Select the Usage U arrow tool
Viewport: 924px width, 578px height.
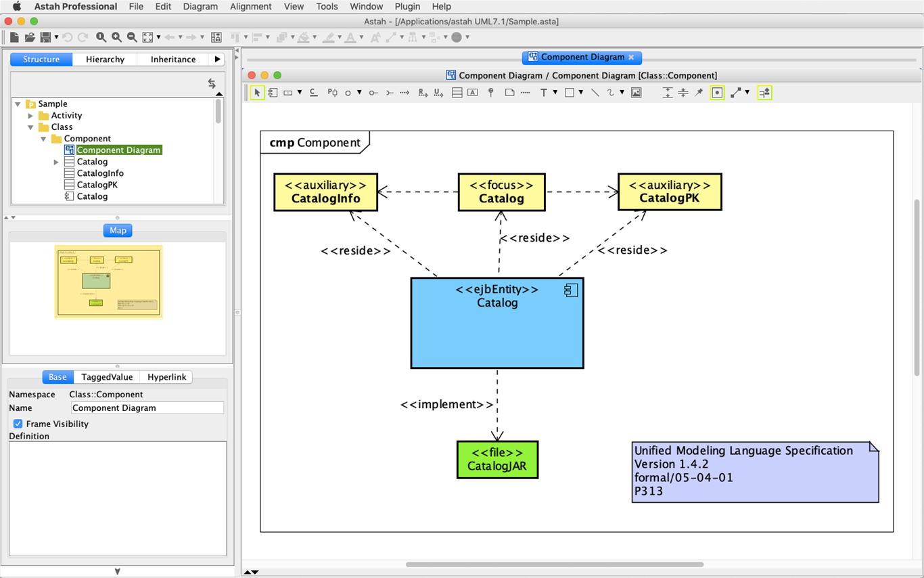[x=438, y=93]
